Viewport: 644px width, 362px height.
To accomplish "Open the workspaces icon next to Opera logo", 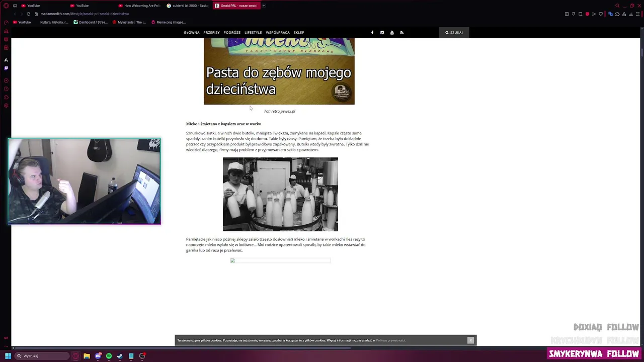I will click(15, 6).
